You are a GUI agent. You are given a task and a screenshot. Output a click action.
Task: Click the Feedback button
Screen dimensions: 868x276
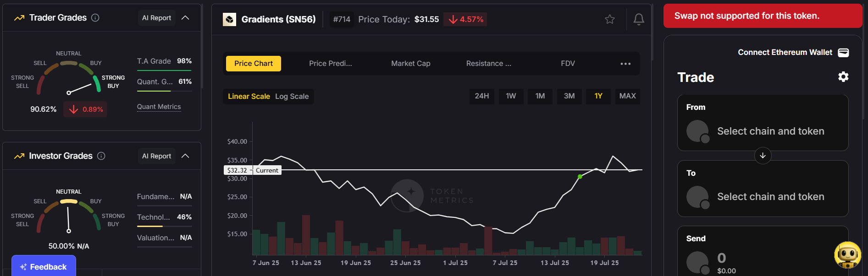coord(44,266)
